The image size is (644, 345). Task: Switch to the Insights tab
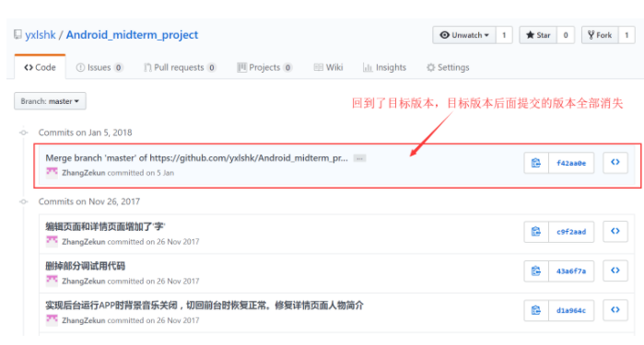[x=384, y=67]
